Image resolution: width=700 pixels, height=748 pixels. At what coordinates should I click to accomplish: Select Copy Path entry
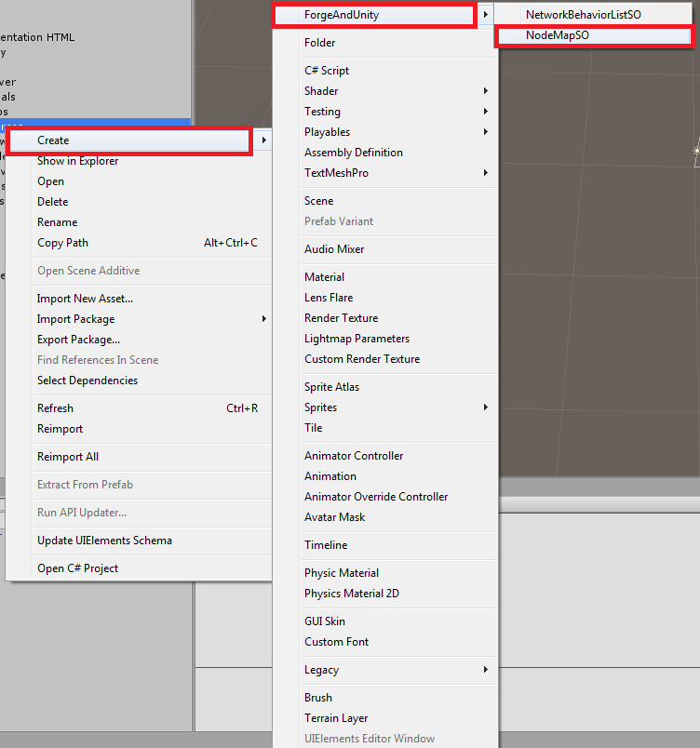point(139,243)
